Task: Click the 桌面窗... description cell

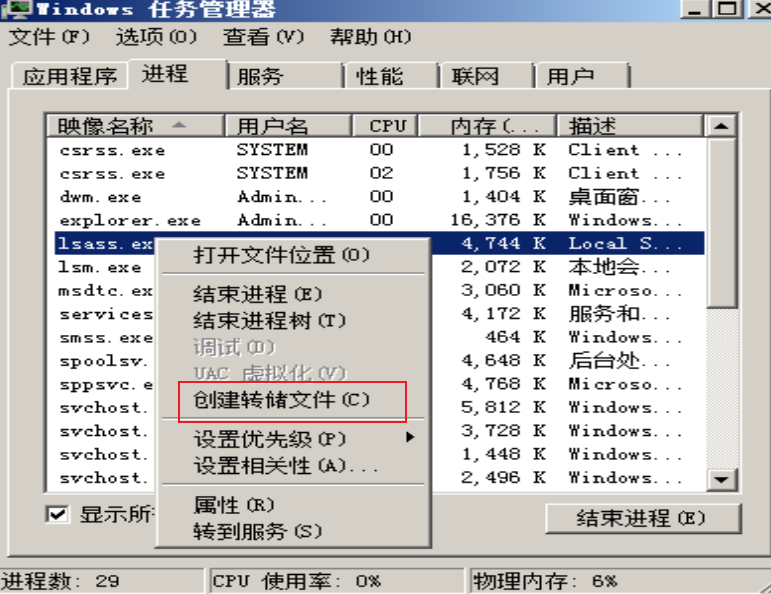Action: point(620,197)
